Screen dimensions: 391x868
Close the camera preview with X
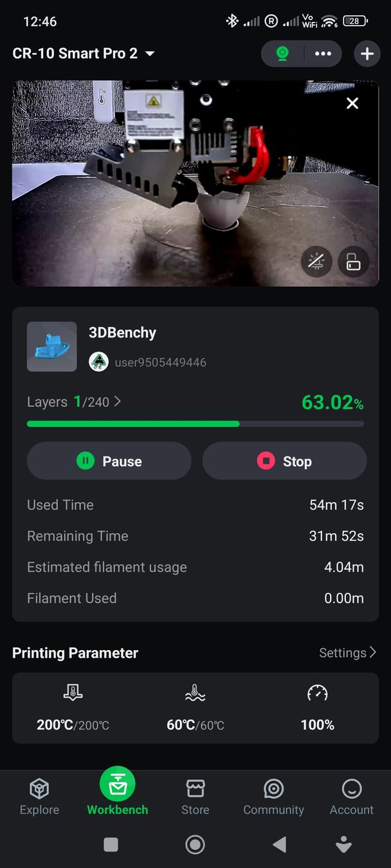tap(352, 104)
